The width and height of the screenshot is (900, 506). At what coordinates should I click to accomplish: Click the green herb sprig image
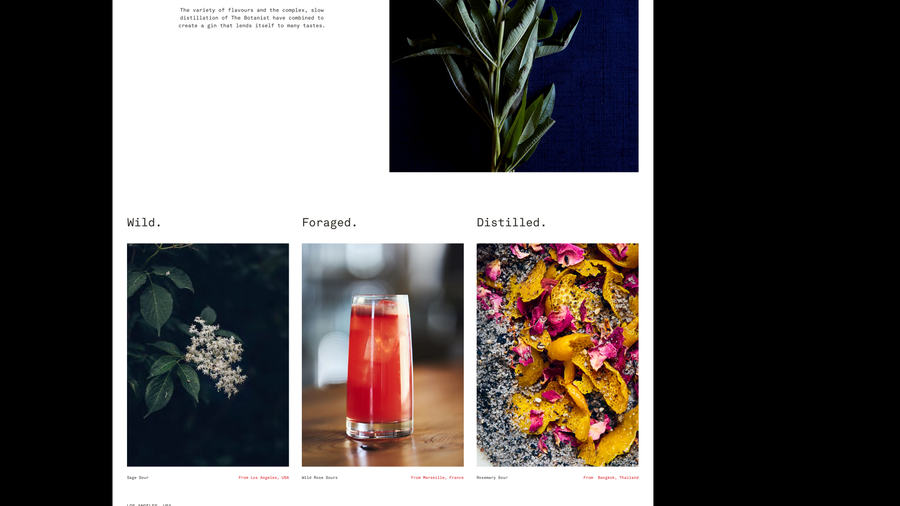[x=514, y=86]
